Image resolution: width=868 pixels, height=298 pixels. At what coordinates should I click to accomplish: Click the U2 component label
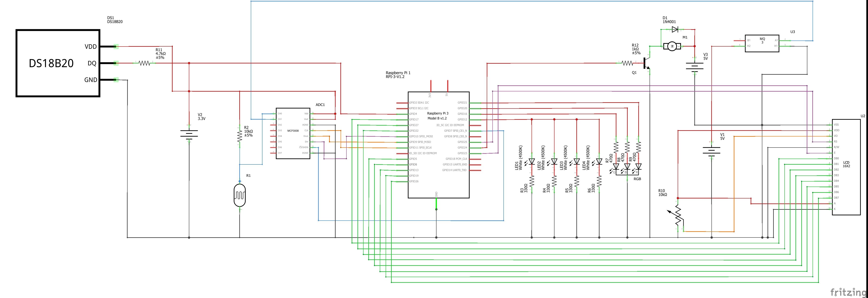coord(863,116)
